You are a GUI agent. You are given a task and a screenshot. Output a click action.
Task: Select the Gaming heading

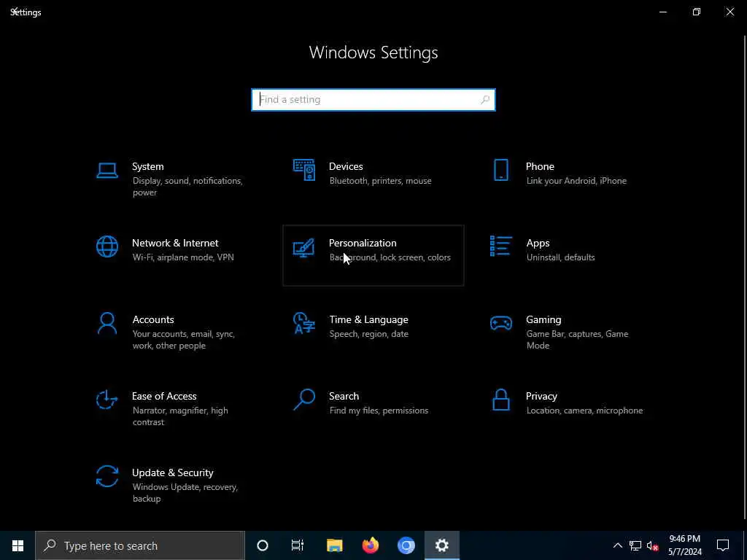[543, 319]
